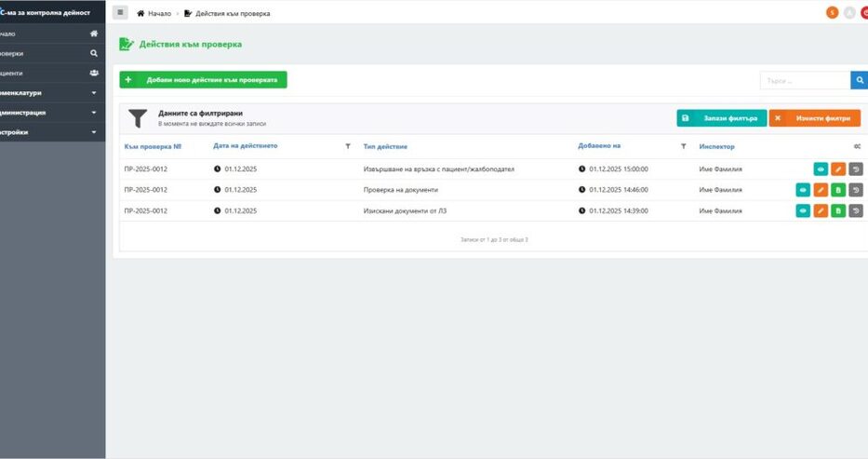Open the orange user avatar in top bar
This screenshot has height=459, width=868.
point(832,13)
